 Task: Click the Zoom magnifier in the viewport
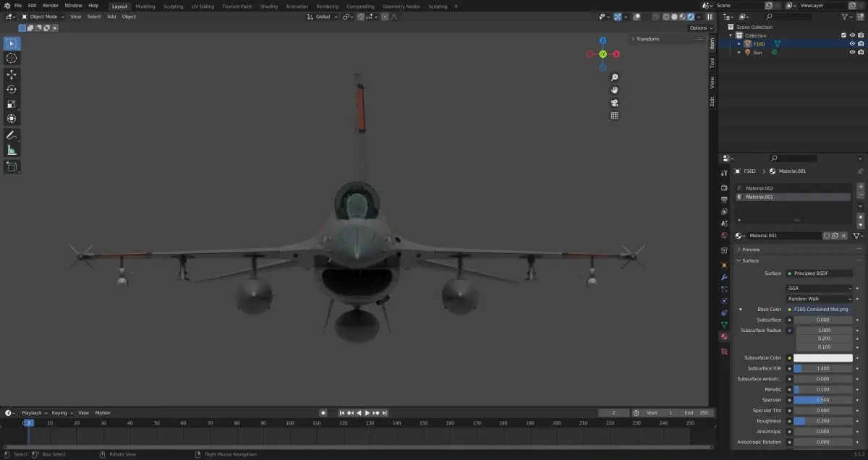[615, 77]
